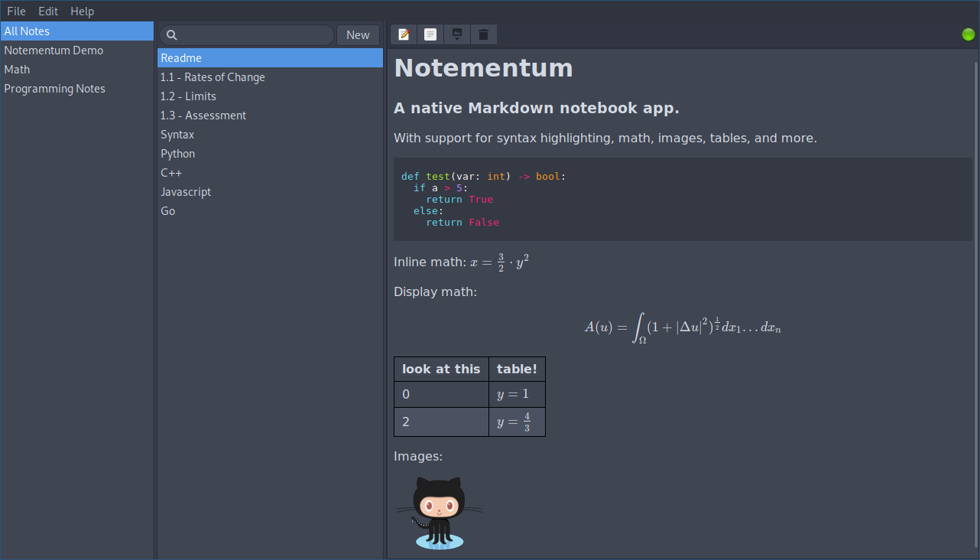Select the All Notes notebook
980x560 pixels.
(x=27, y=31)
